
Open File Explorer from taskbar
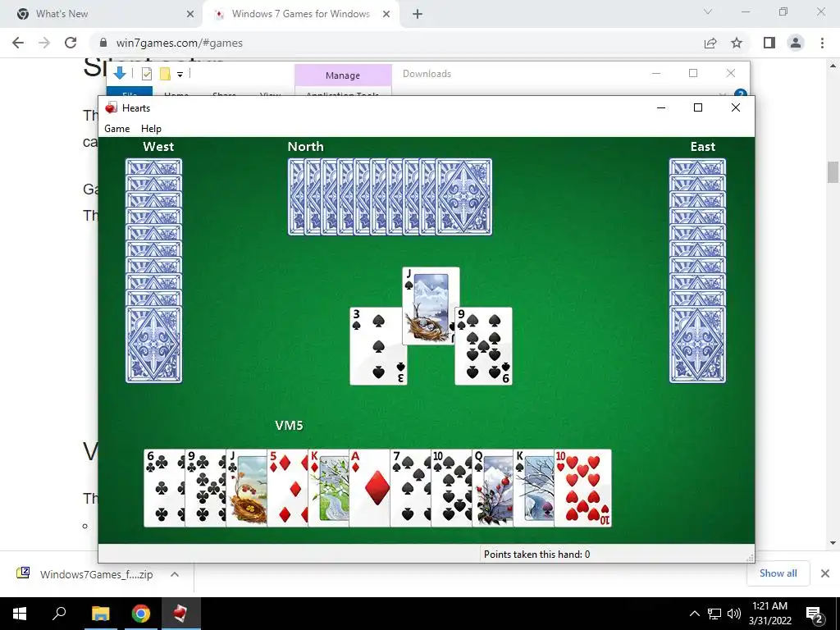coord(100,614)
